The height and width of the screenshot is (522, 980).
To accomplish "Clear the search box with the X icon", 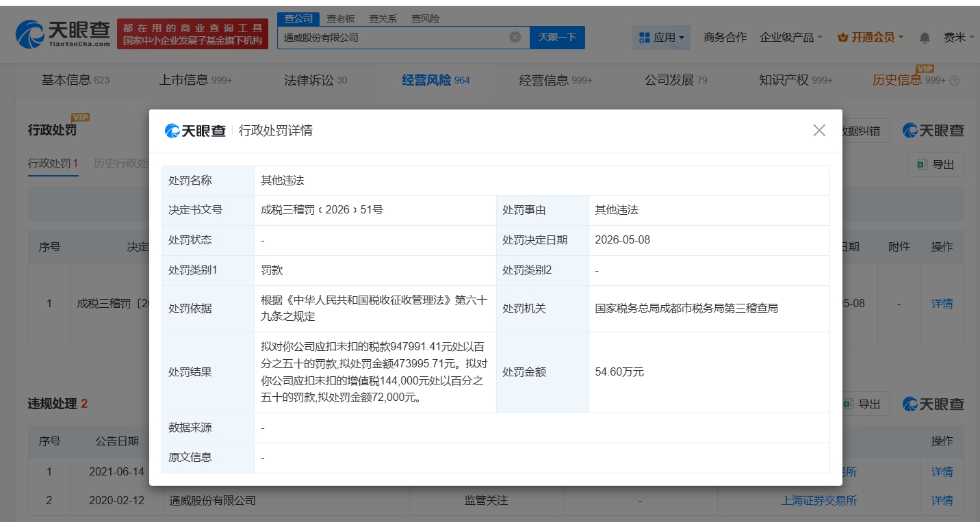I will 515,37.
